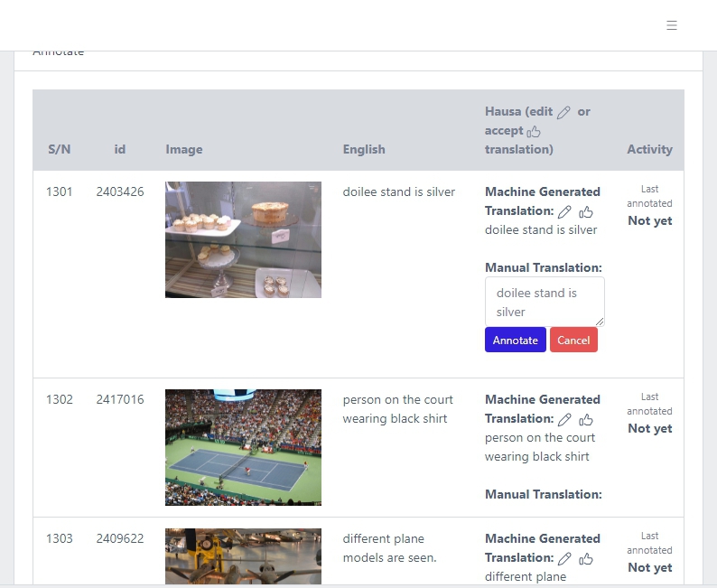Click the blue Annotate button
The width and height of the screenshot is (717, 588).
(516, 340)
